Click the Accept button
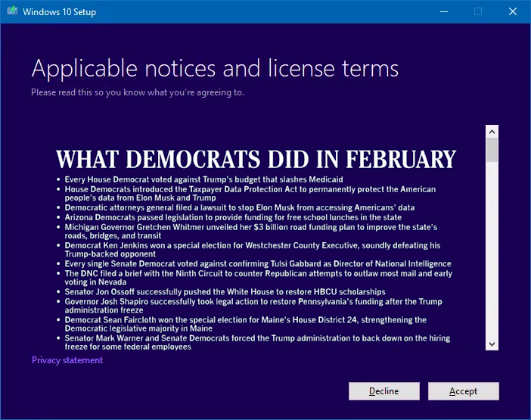The height and width of the screenshot is (420, 531). tap(463, 391)
